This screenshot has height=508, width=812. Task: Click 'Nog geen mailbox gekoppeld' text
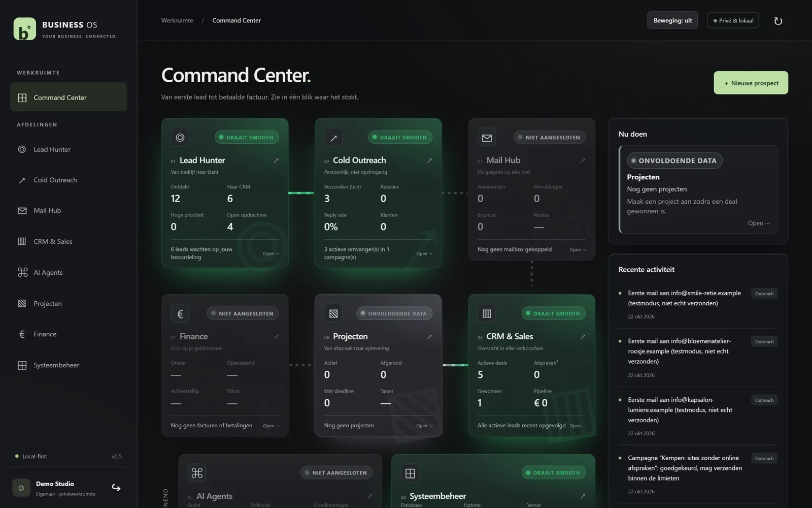tap(514, 249)
